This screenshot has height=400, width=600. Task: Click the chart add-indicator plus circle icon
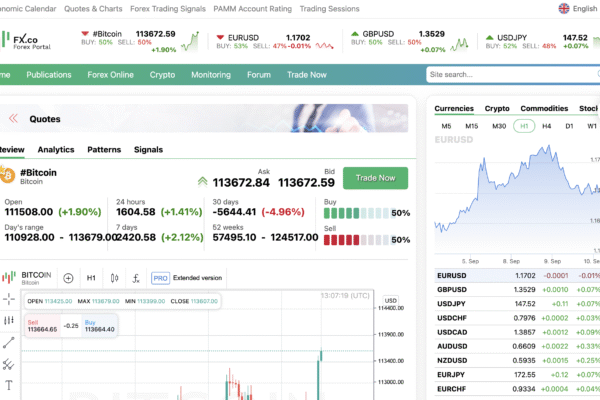pos(68,278)
